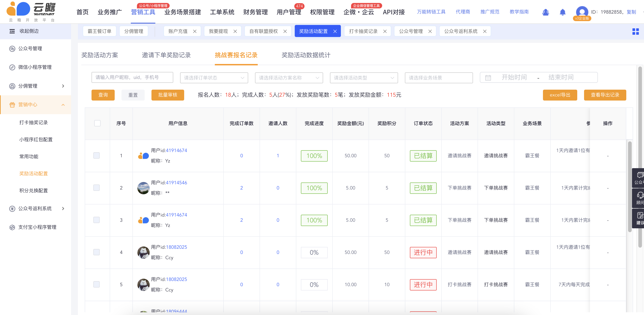Click the user nickname/uid search field

132,77
